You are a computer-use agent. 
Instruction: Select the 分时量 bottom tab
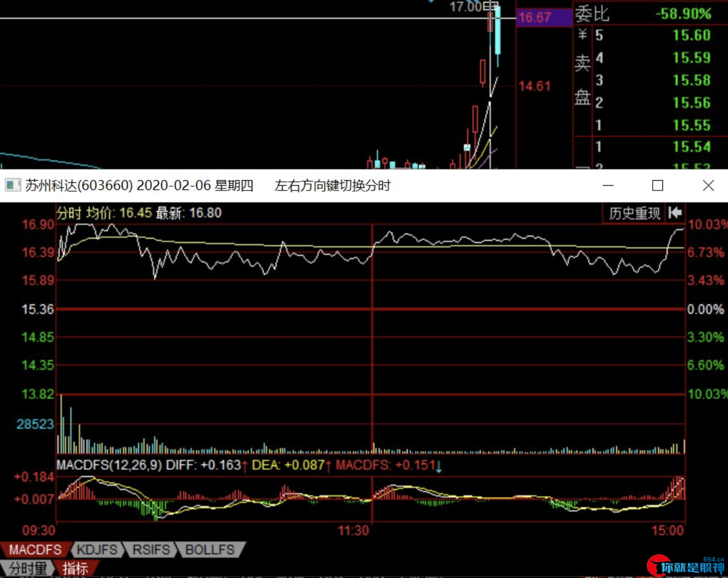click(x=28, y=569)
